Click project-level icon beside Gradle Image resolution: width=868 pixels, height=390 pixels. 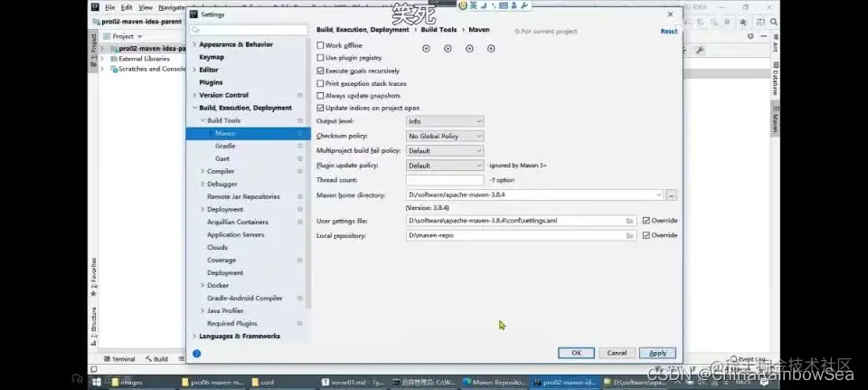[x=300, y=147]
